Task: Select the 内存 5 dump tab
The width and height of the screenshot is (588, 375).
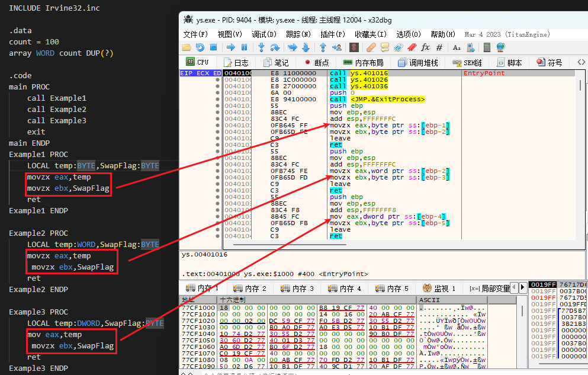Action: 392,288
